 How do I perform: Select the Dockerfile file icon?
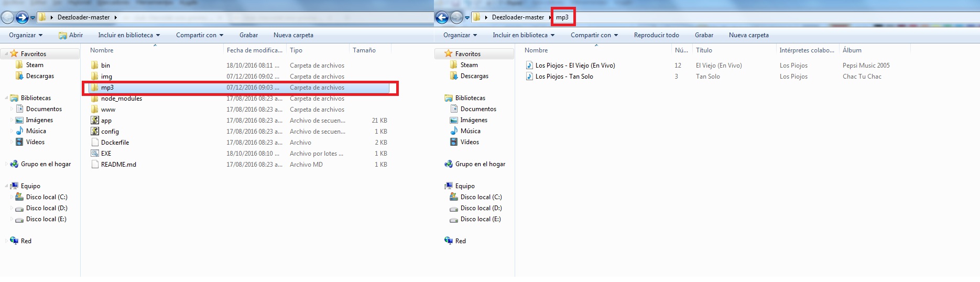point(95,143)
